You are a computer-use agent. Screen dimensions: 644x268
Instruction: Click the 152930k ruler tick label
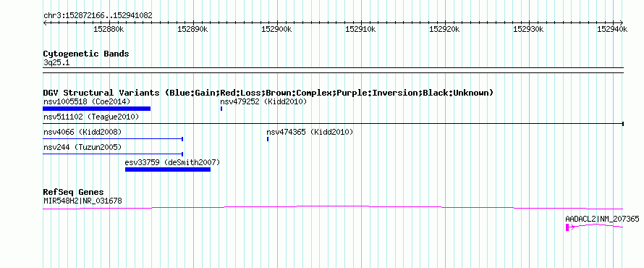529,29
